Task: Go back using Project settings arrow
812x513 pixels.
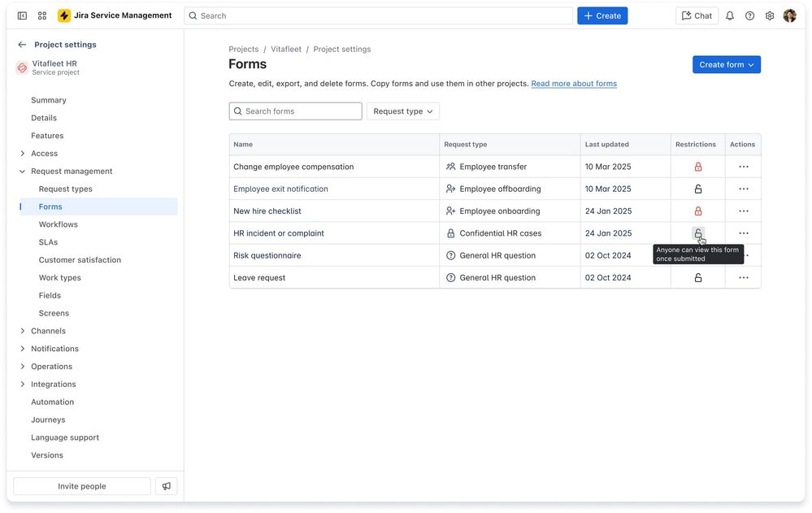Action: pos(22,45)
